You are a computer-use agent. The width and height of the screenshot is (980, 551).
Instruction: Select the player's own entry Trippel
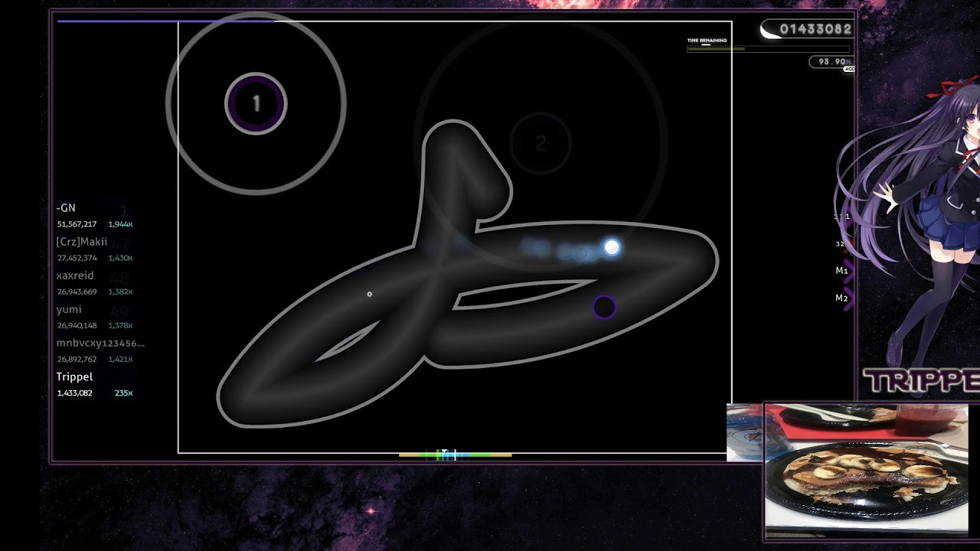click(96, 384)
